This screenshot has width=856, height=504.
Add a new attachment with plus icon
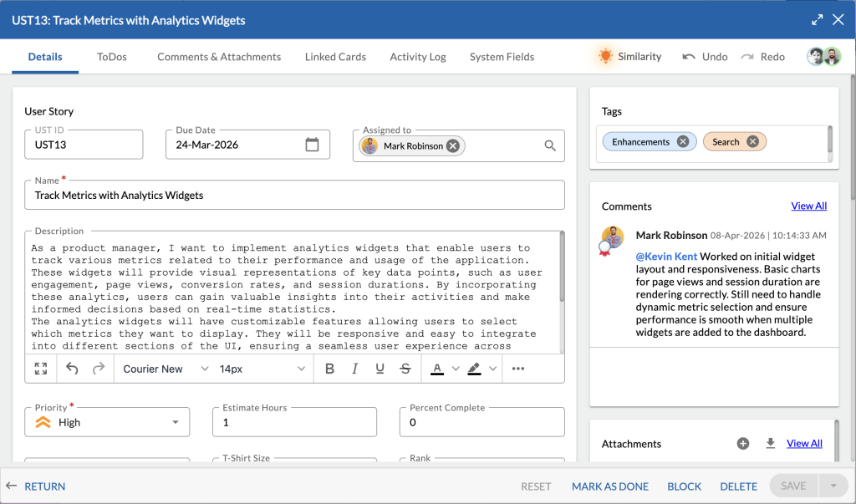tap(743, 443)
